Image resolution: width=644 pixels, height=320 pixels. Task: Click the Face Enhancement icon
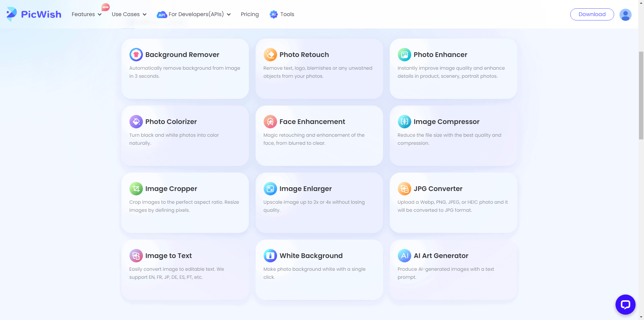[270, 122]
